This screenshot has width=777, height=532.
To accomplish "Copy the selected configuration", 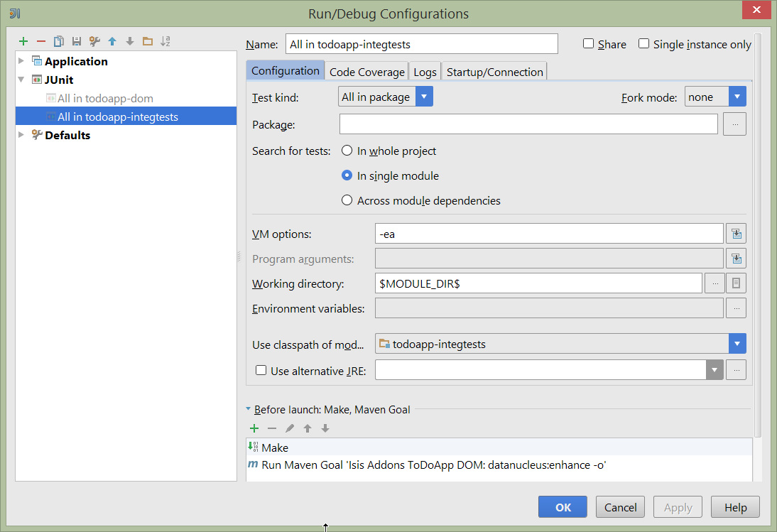I will point(58,41).
